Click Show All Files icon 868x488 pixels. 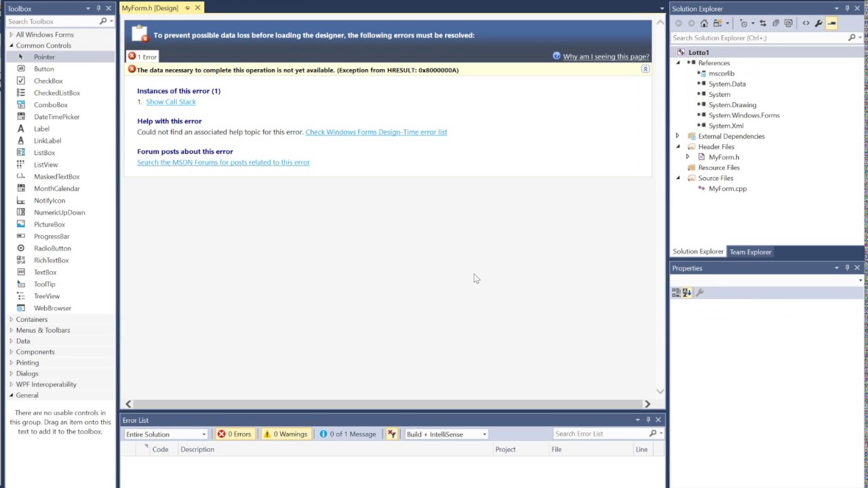pyautogui.click(x=788, y=23)
